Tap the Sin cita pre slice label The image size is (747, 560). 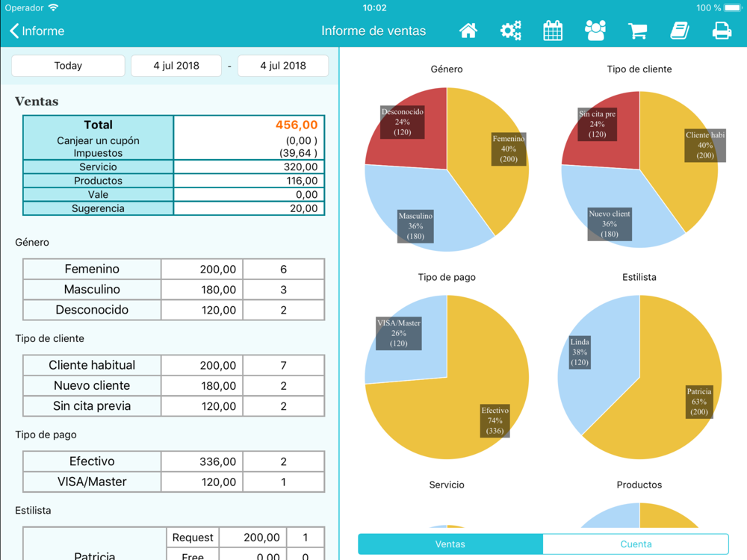point(597,124)
